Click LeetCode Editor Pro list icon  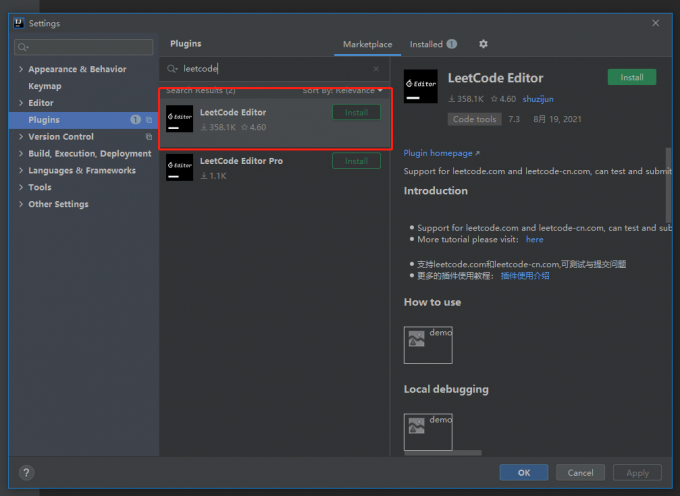coord(180,167)
